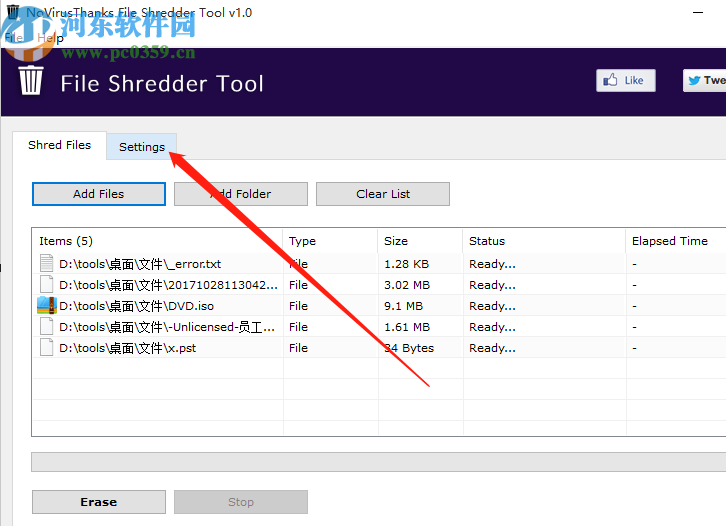The width and height of the screenshot is (726, 526).
Task: Click the trash can logo in header
Action: 31,81
